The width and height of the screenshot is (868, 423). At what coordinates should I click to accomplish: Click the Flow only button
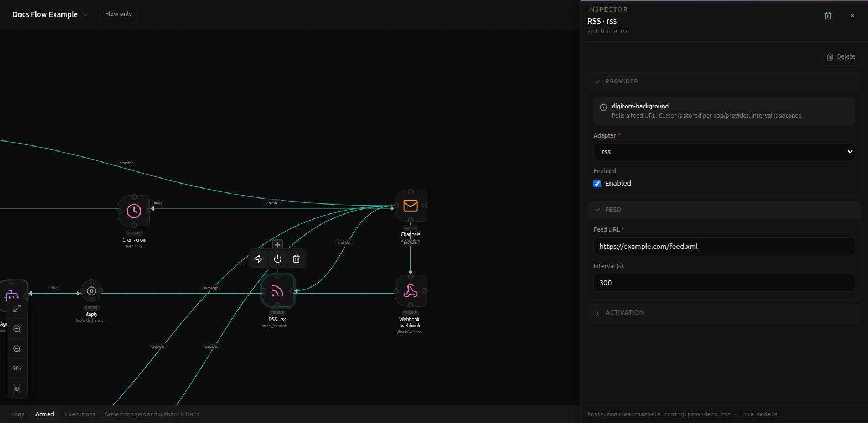[118, 14]
